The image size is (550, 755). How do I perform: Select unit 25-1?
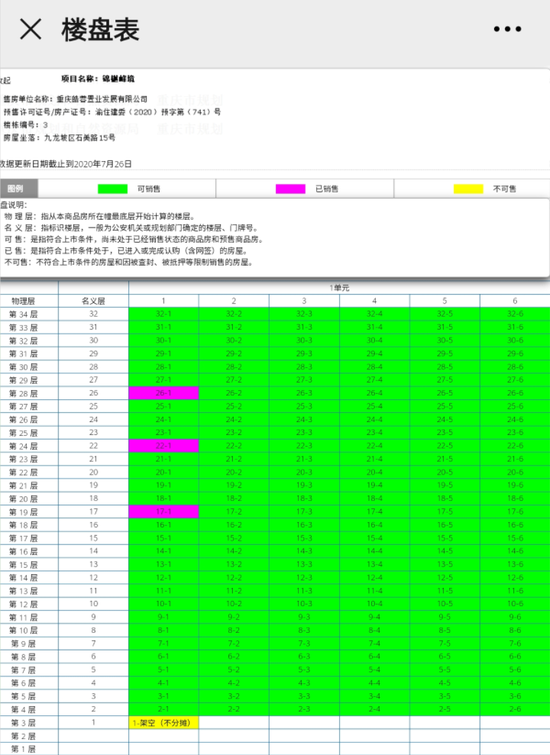164,406
